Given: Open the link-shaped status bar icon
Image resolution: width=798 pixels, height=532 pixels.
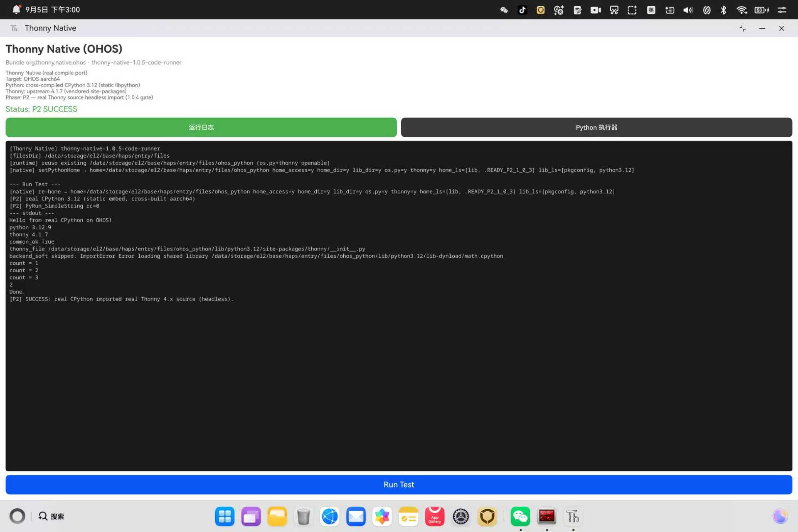Looking at the screenshot, I should pos(707,10).
